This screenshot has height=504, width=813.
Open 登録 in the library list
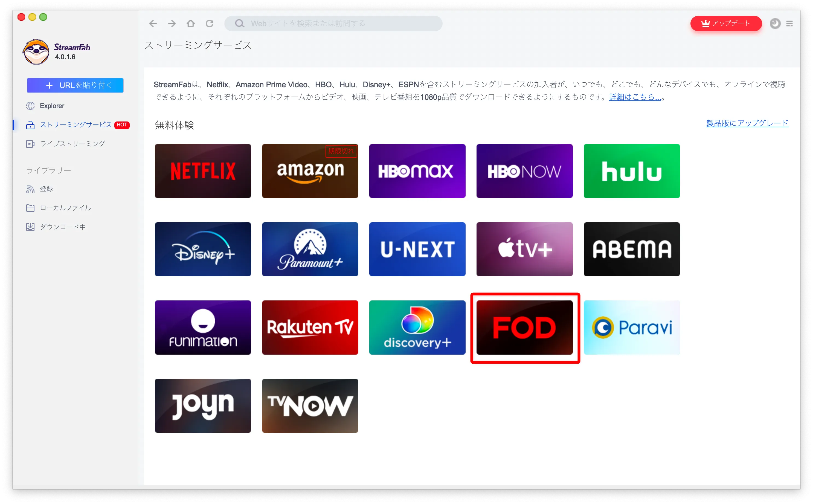click(x=39, y=189)
